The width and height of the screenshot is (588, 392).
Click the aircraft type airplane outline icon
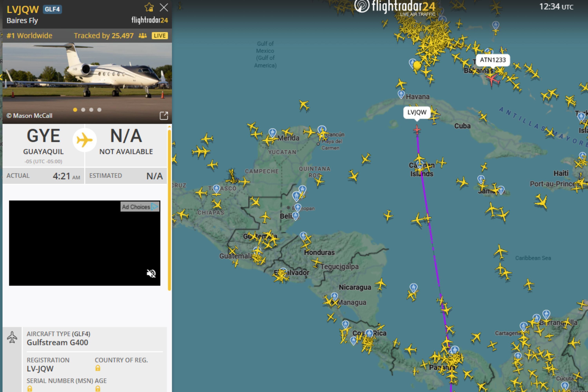[x=12, y=337]
